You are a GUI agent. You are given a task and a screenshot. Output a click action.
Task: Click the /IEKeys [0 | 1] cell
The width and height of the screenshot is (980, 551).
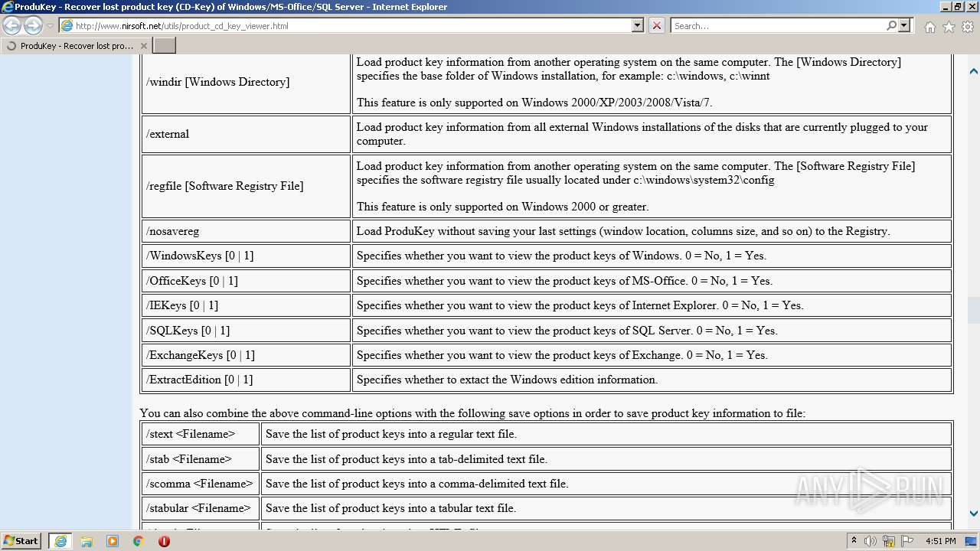click(246, 305)
